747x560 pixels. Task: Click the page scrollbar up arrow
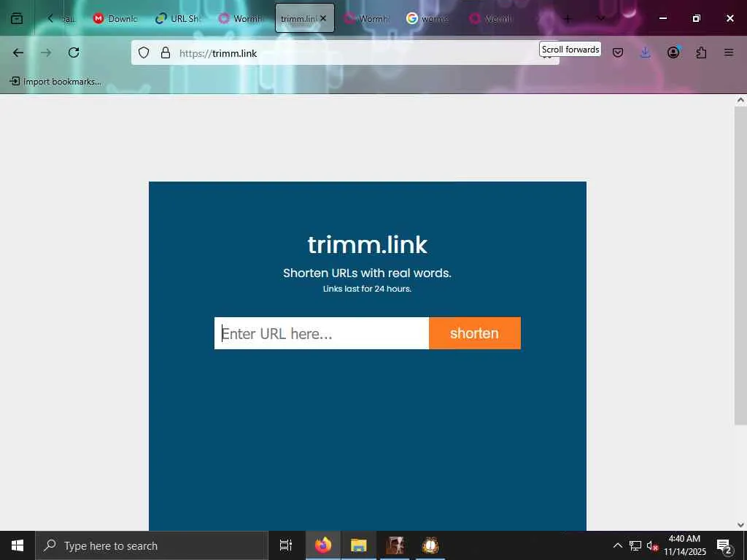[x=740, y=100]
